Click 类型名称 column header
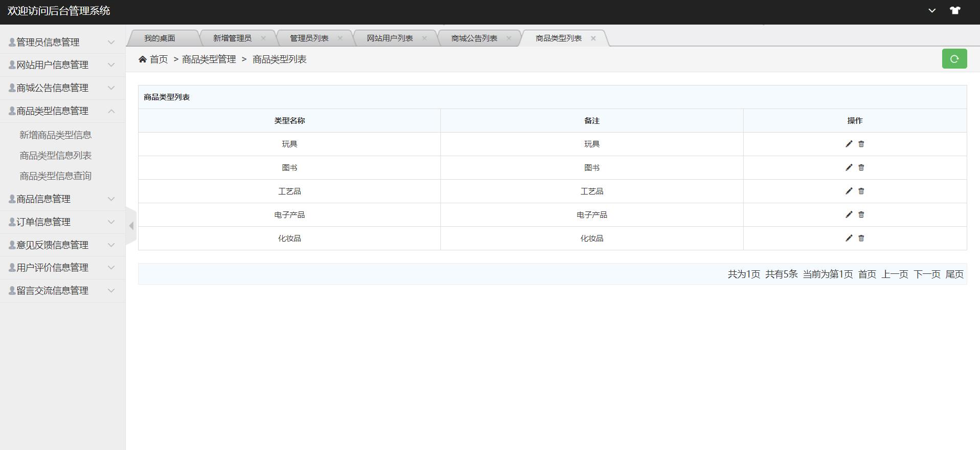This screenshot has width=980, height=450. [x=289, y=120]
